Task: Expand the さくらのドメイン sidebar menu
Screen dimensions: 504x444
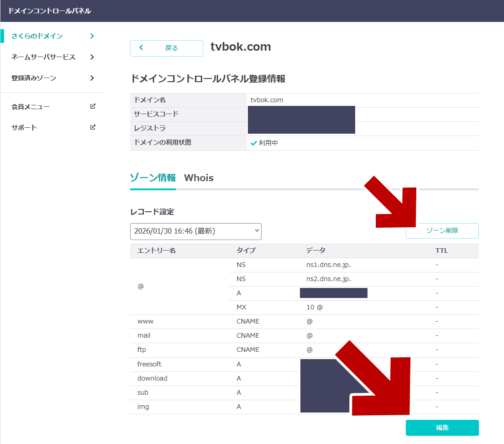Action: pos(37,36)
